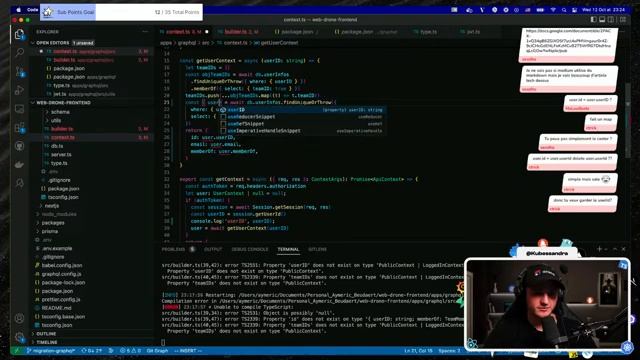Open db.ts in the file explorer
Screen dimensions: 640x360
[x=57, y=146]
